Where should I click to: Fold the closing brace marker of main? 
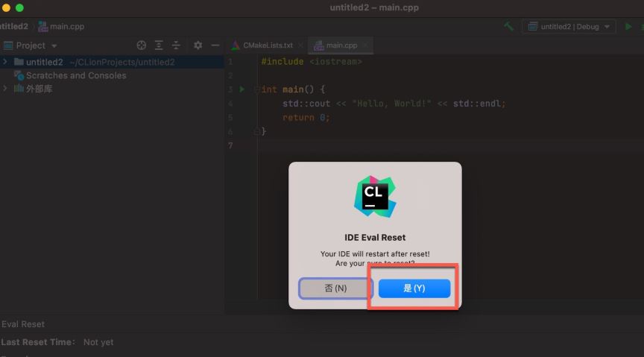tap(256, 131)
